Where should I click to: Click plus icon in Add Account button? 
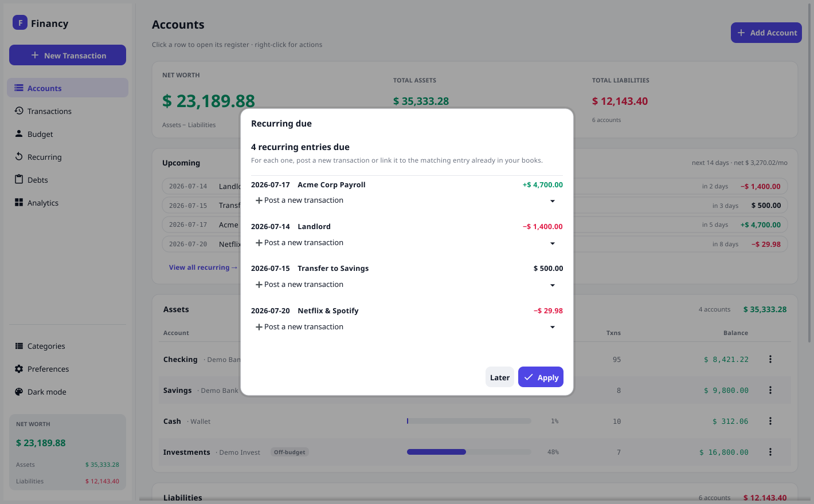coord(741,33)
